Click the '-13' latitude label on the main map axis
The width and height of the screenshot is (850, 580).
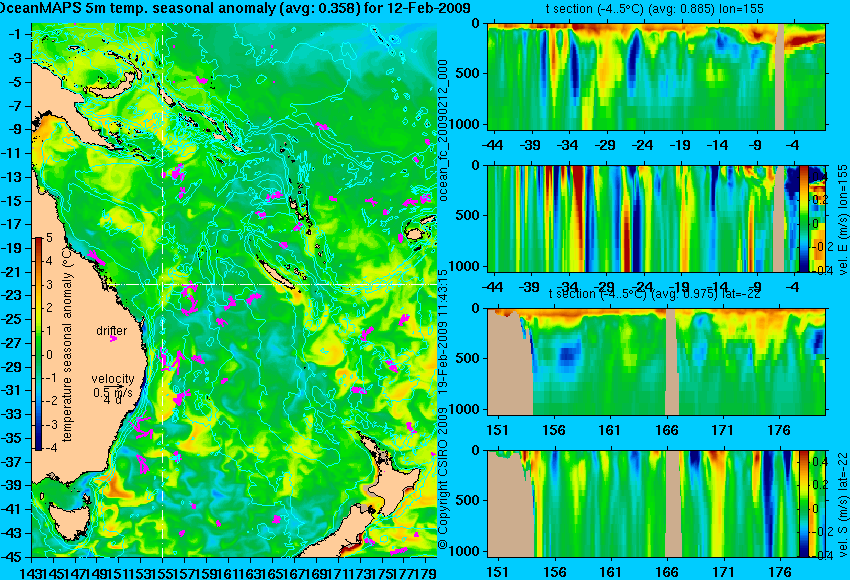[12, 177]
